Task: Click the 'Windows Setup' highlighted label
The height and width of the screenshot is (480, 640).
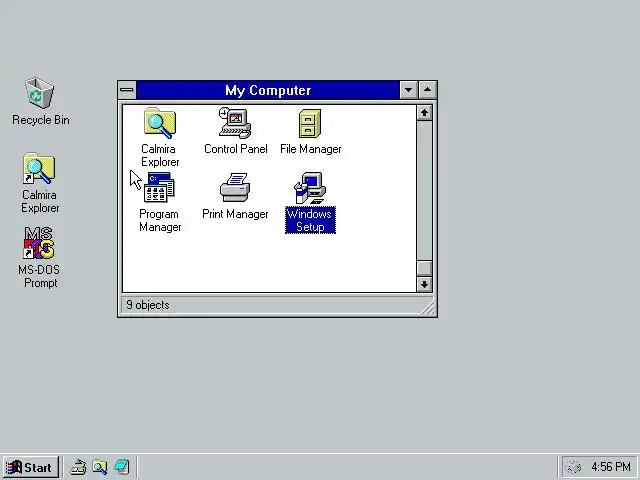Action: point(310,220)
